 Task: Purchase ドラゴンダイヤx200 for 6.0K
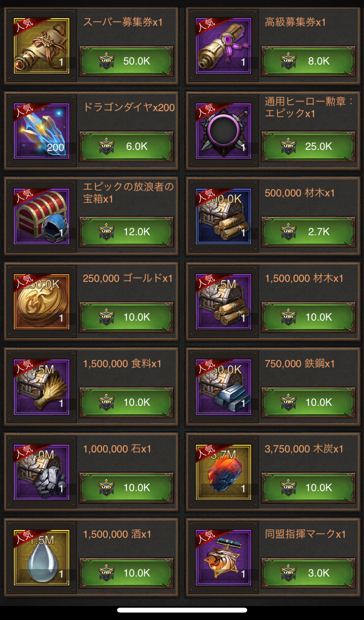127,146
